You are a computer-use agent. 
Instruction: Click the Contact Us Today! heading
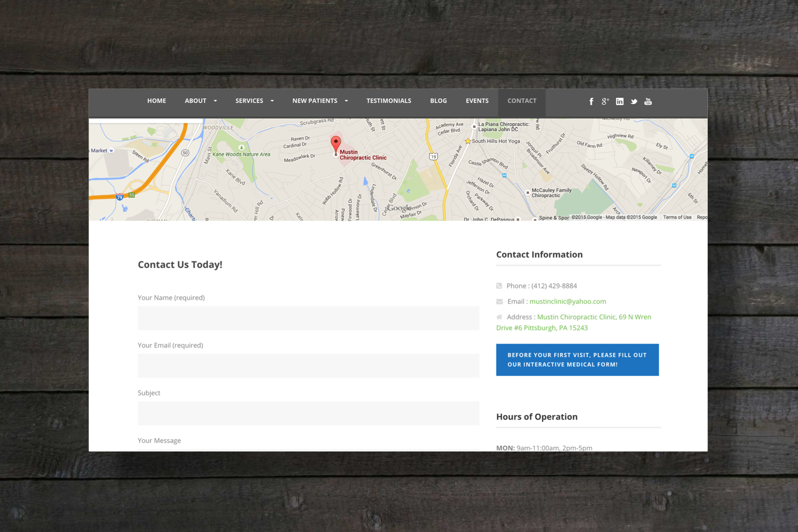180,265
